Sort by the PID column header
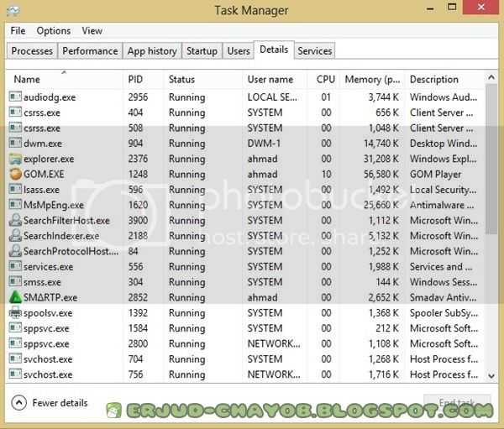504x429 pixels. 143,79
